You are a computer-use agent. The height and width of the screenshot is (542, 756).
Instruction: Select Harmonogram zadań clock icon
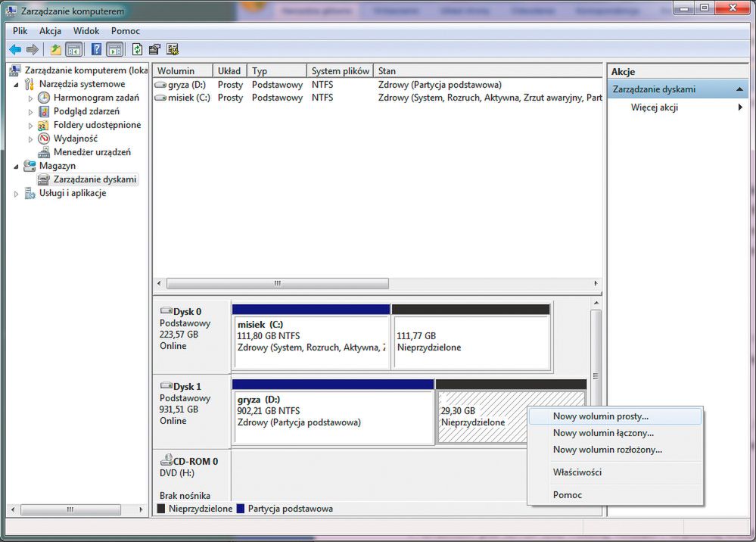click(x=44, y=98)
